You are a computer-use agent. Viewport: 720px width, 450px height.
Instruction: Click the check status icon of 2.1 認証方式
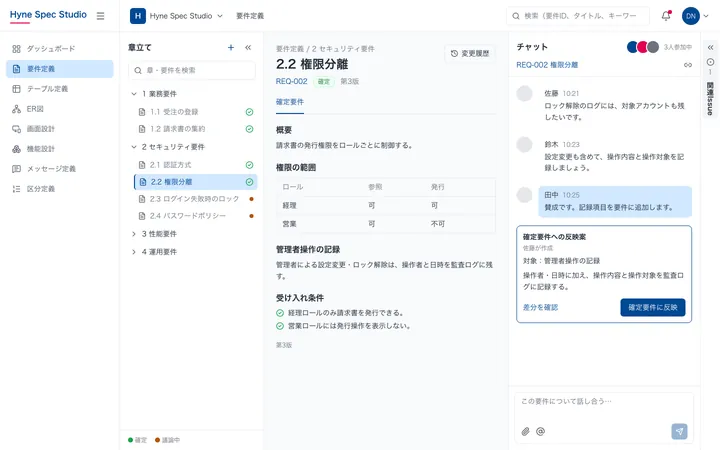click(x=249, y=165)
